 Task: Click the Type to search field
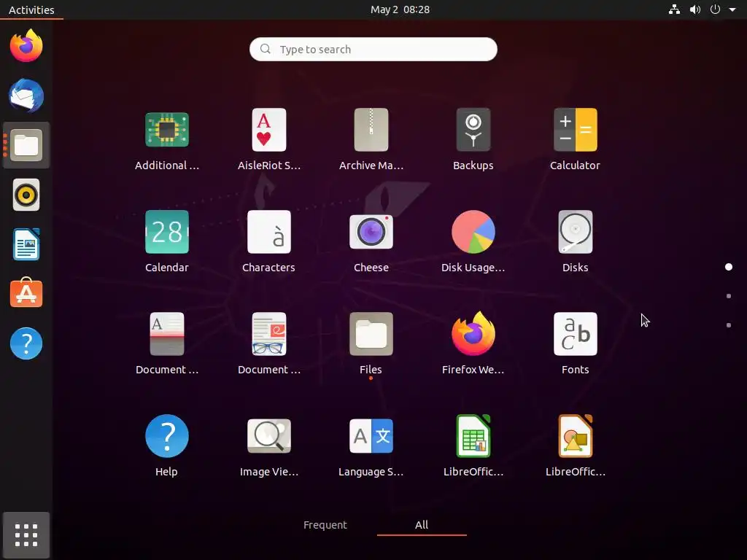[x=373, y=49]
